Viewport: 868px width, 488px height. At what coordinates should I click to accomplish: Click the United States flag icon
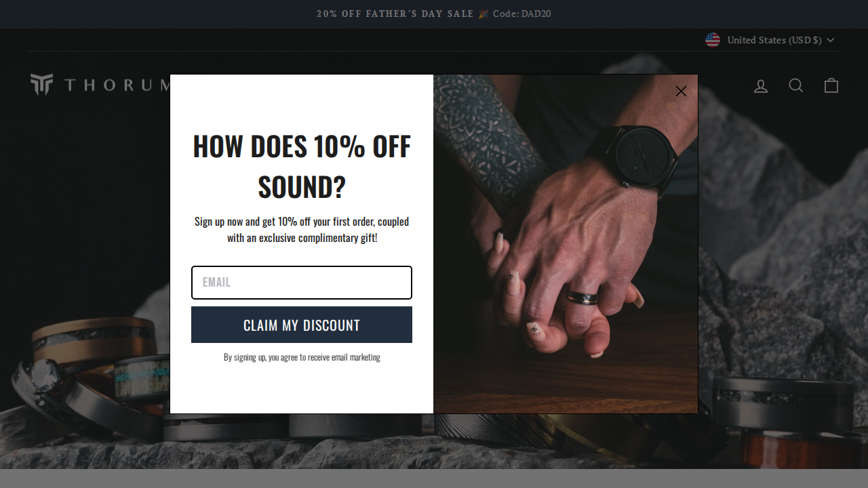point(713,40)
